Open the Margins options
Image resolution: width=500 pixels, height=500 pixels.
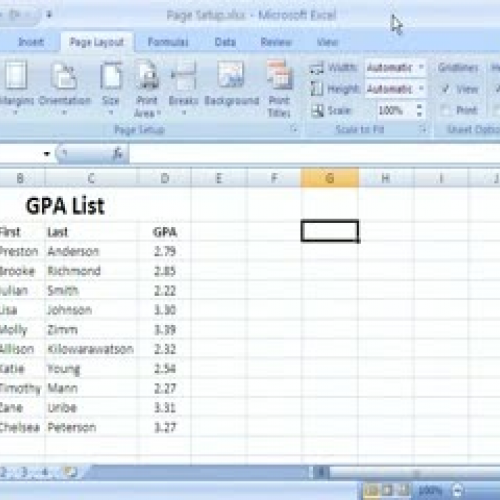[16, 87]
